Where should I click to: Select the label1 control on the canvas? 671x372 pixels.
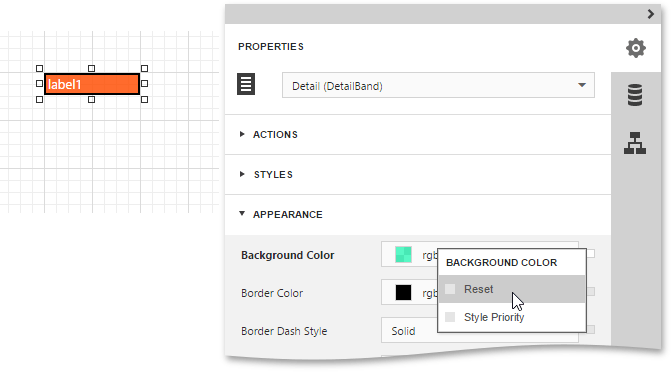click(92, 84)
